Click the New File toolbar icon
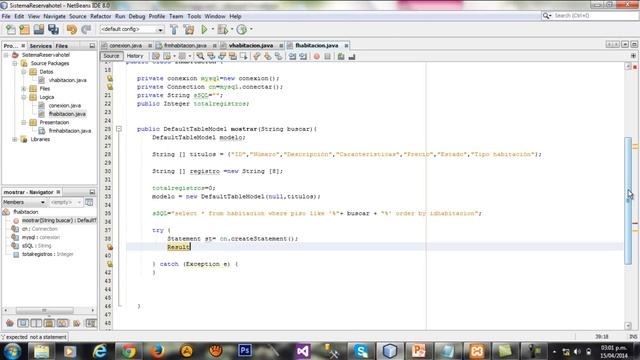Viewport: 640px width, 360px height. 11,29
